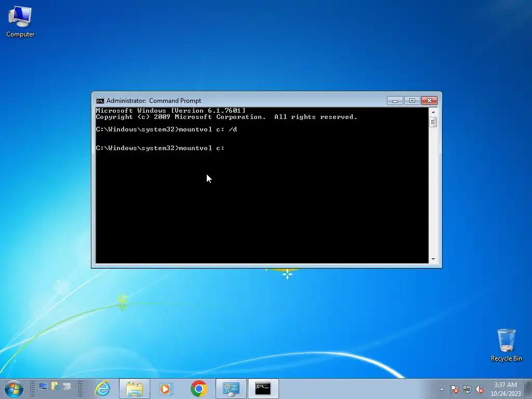Click the Command Prompt scrollbar up arrow
Screen dimensions: 532x399
(433, 112)
